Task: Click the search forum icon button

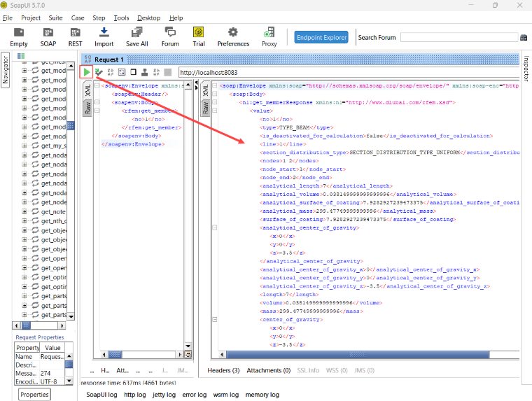Action: pos(524,37)
